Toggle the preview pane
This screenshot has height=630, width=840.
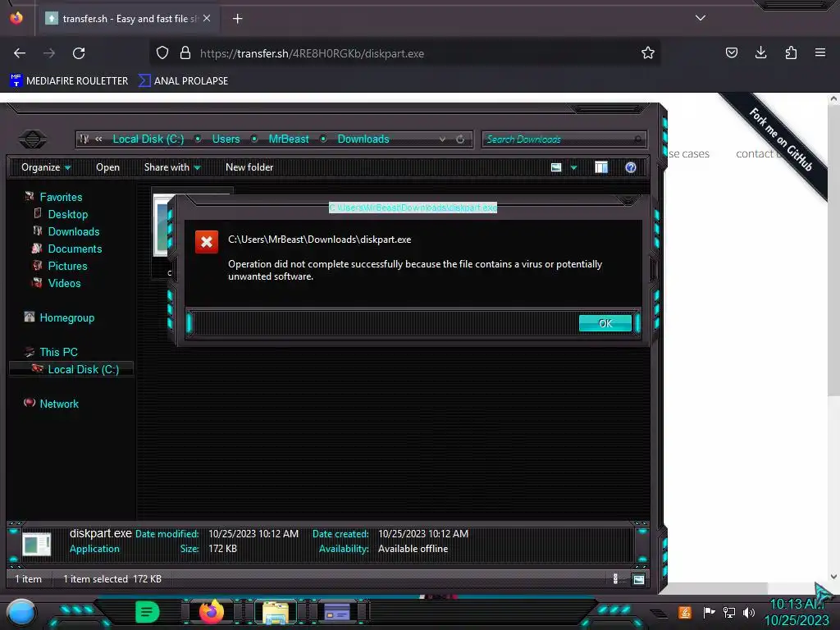pos(601,167)
